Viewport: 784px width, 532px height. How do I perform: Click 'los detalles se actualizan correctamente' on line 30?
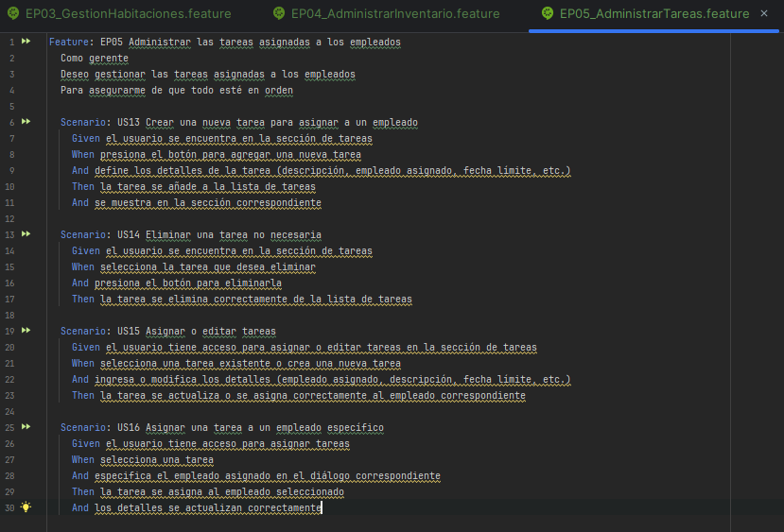click(x=208, y=508)
